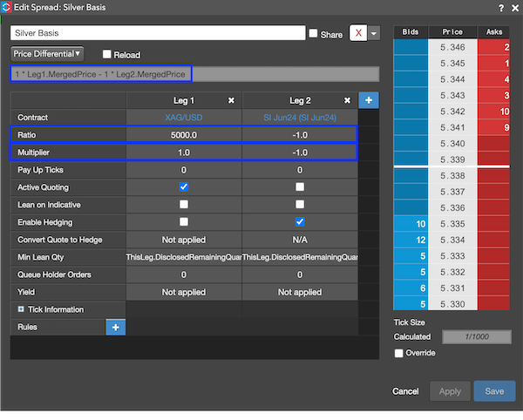Expand the Tick Information section
523x420 pixels.
tap(21, 309)
